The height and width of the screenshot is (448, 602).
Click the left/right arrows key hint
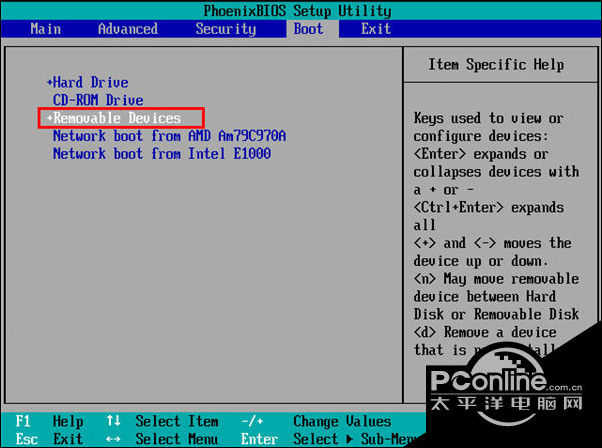[x=113, y=439]
